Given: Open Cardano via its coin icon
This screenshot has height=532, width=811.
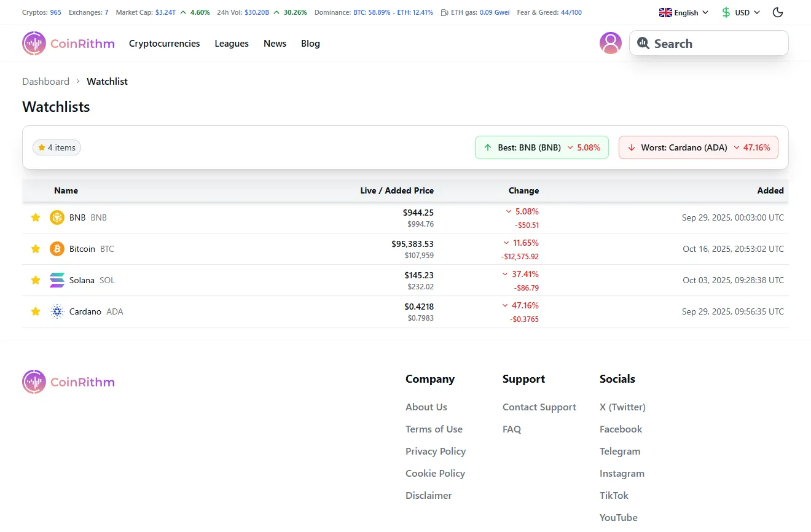Looking at the screenshot, I should point(57,311).
